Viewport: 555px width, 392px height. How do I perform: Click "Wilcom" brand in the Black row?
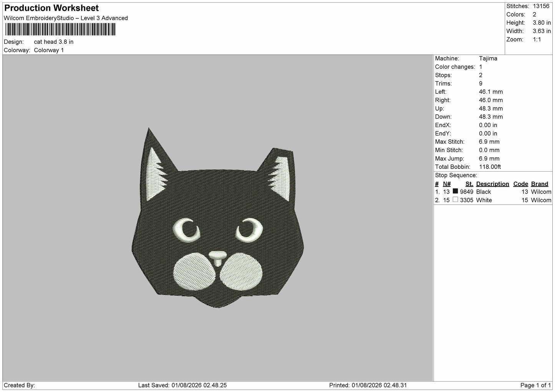[541, 192]
